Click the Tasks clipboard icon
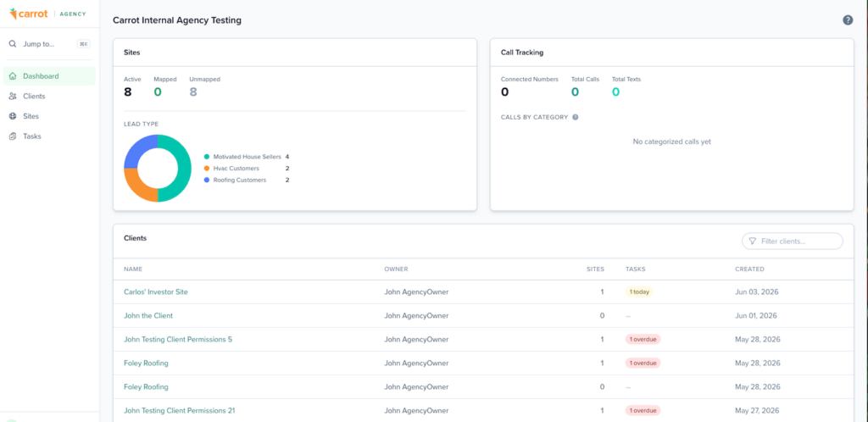Image resolution: width=868 pixels, height=422 pixels. coord(13,136)
